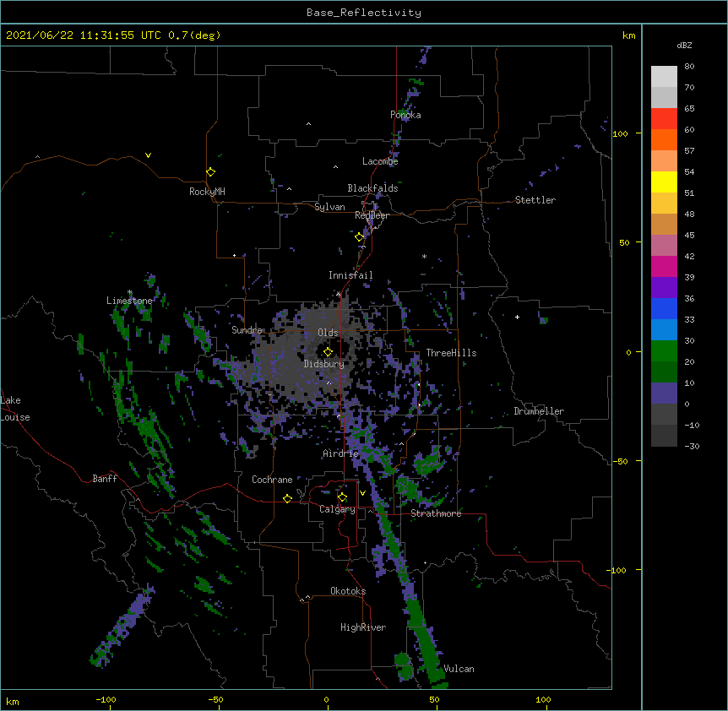Screen dimensions: 728x711
Task: Click the white asterisk marker east of Innisfail
Action: coord(424,256)
